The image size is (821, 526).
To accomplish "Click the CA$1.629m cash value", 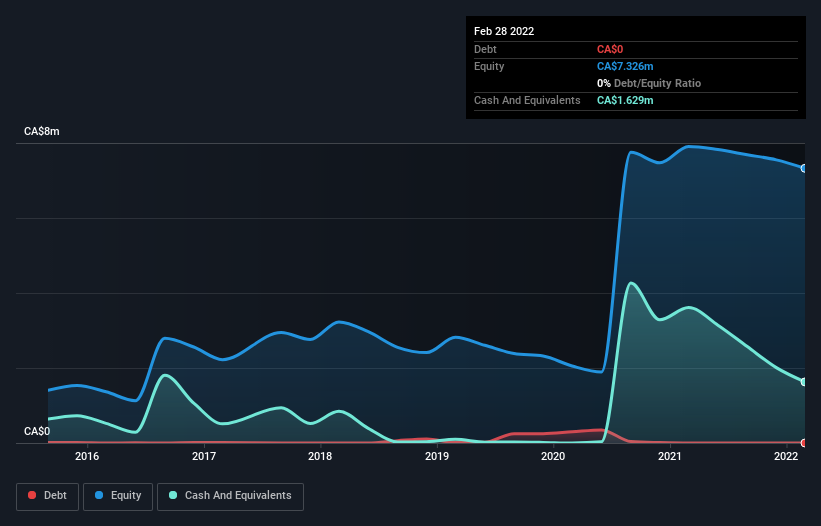I will tap(625, 100).
